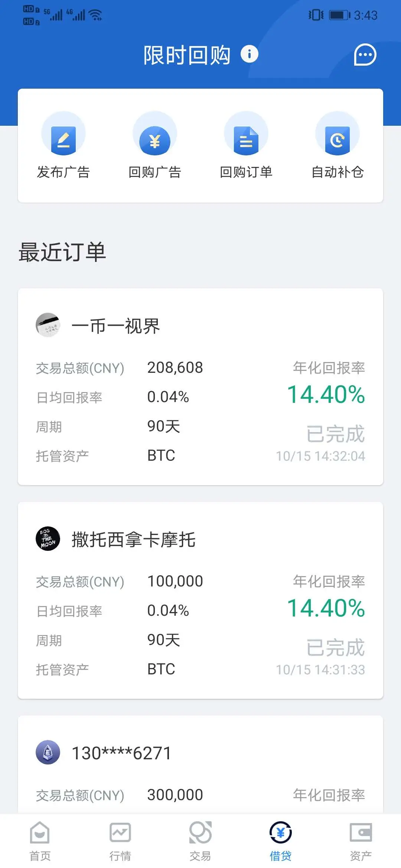Open the 回购广告 yen icon
The width and height of the screenshot is (401, 868).
(x=155, y=141)
